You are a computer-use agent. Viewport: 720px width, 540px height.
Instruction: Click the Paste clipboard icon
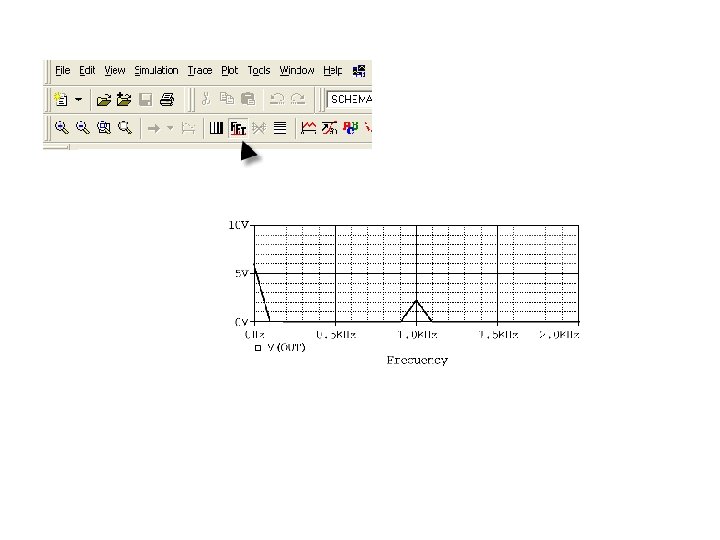(x=248, y=99)
